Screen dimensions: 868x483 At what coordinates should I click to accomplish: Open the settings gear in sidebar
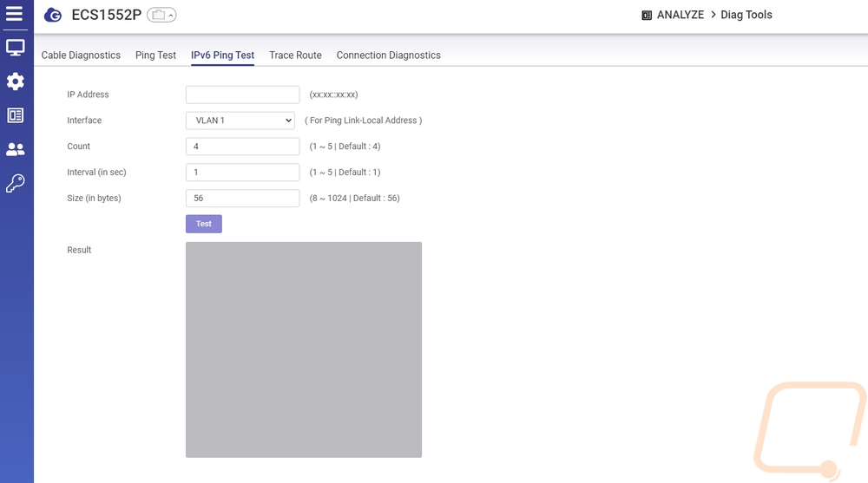point(15,82)
